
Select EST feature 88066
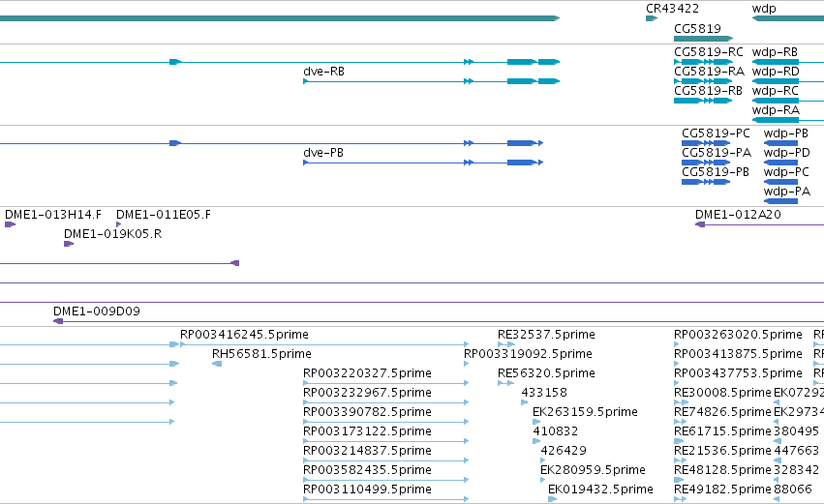click(777, 499)
